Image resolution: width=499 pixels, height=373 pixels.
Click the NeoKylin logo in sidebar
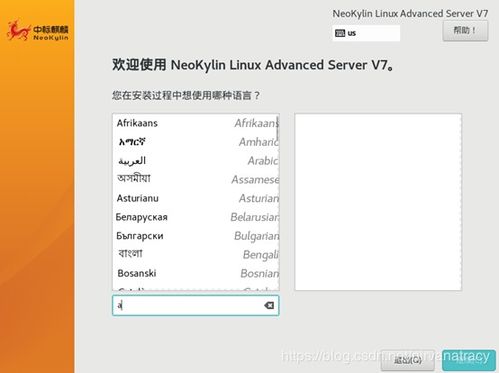[x=37, y=31]
